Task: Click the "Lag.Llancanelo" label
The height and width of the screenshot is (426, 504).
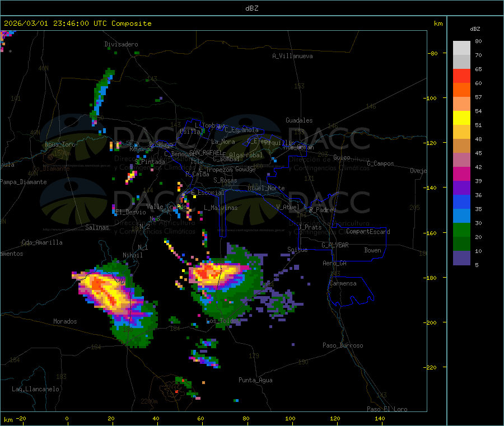Action: 35,389
